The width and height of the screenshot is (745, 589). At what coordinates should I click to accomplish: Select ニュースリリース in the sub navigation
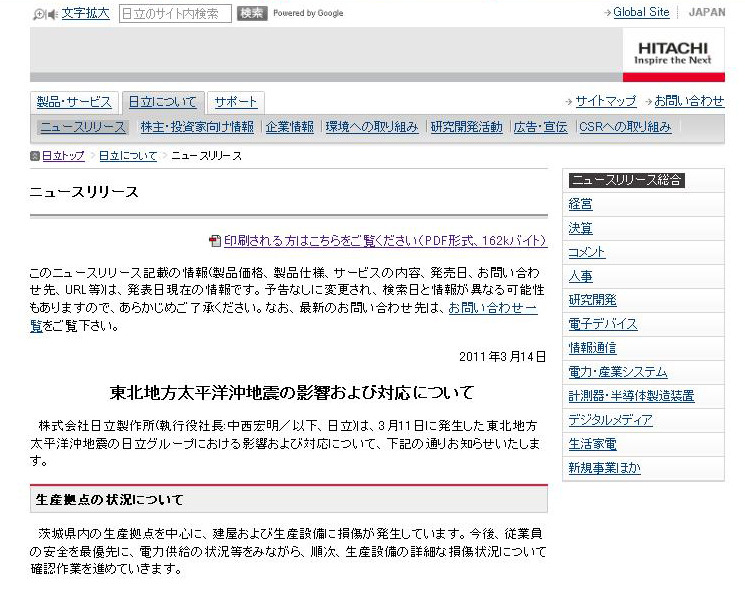click(x=83, y=127)
